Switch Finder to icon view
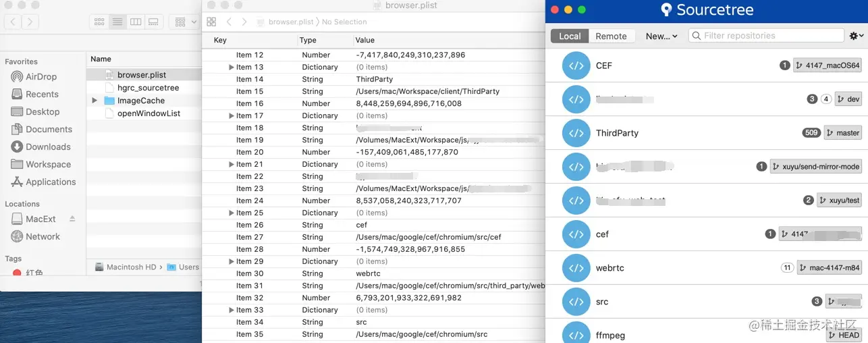Screen dimensions: 868x343 [x=99, y=22]
